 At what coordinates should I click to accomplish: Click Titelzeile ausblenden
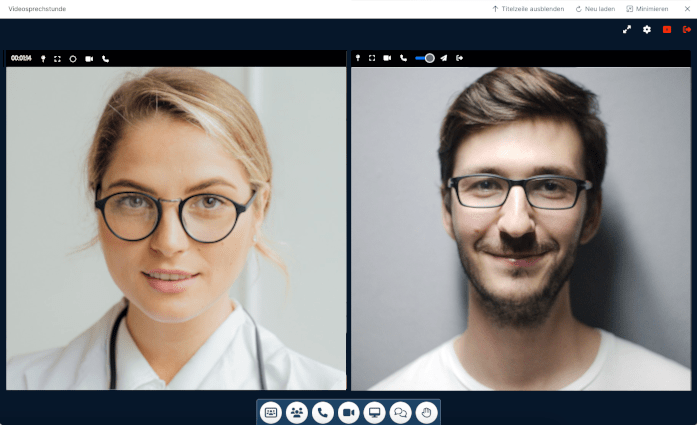tap(528, 9)
